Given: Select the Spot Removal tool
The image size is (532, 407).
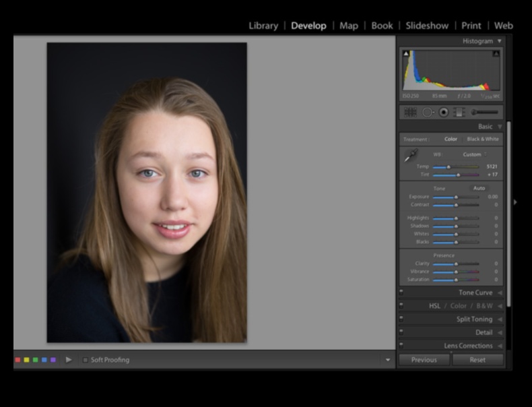Looking at the screenshot, I should click(x=428, y=112).
